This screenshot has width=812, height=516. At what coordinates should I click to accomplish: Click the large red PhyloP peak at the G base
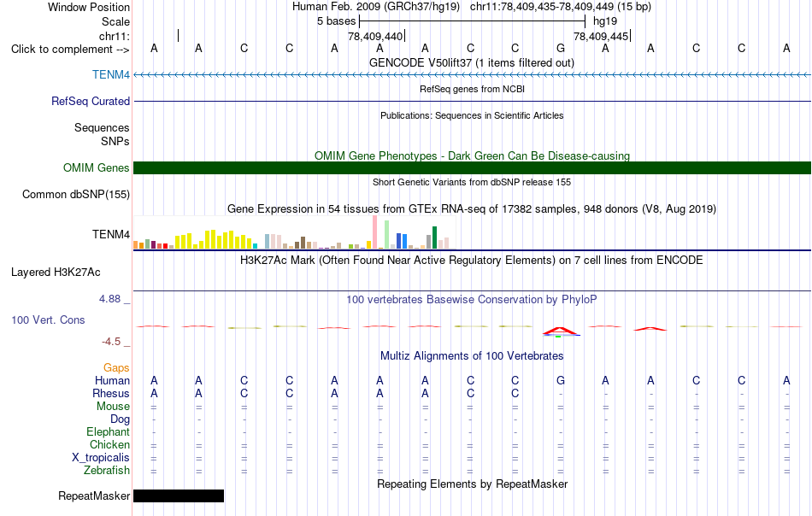(561, 331)
